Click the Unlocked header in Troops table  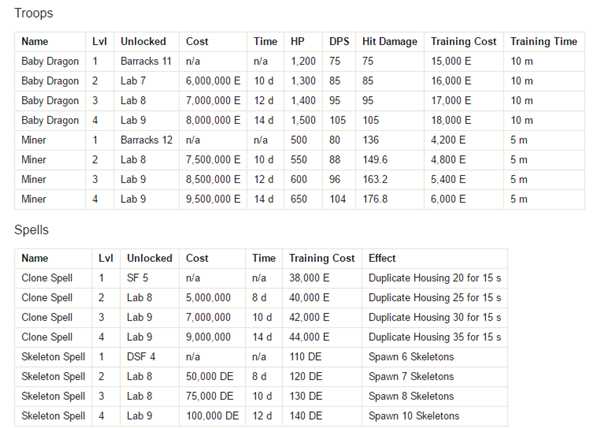point(143,41)
